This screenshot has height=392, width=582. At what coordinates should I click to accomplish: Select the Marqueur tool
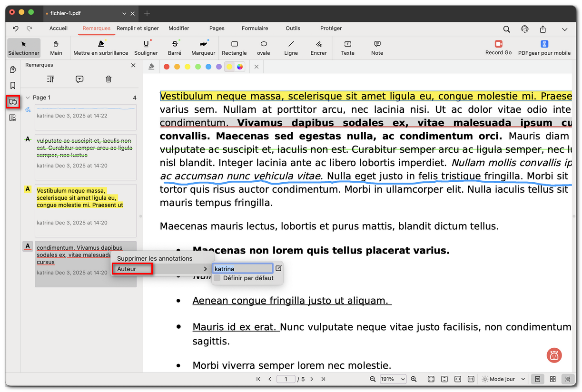point(203,48)
